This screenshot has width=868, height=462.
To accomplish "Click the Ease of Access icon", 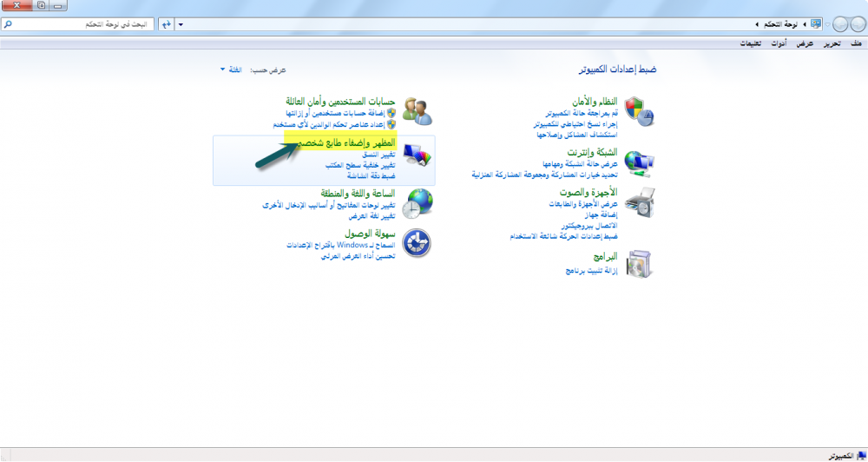I will coord(417,243).
